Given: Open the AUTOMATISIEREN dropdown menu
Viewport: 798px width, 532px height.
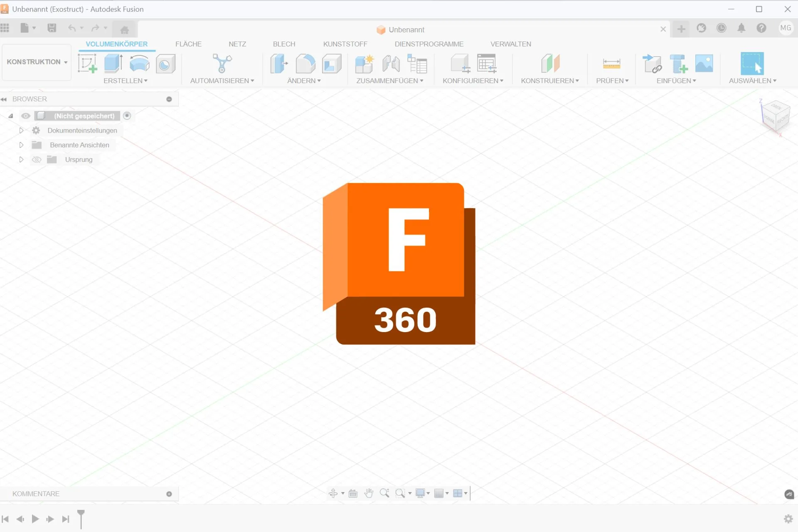Looking at the screenshot, I should tap(222, 81).
